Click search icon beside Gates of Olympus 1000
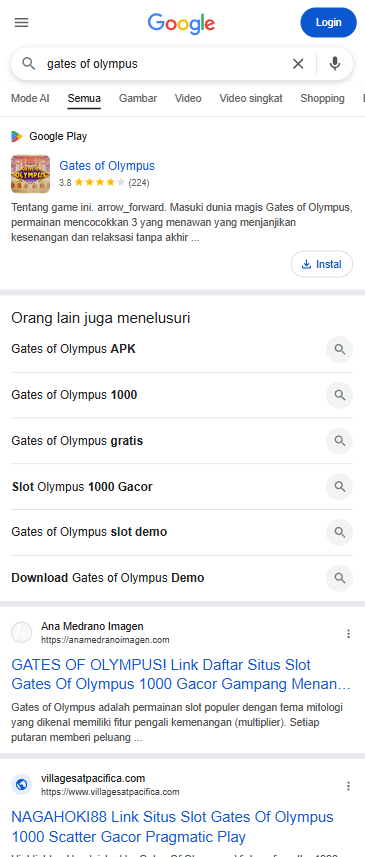This screenshot has height=857, width=365. [340, 395]
